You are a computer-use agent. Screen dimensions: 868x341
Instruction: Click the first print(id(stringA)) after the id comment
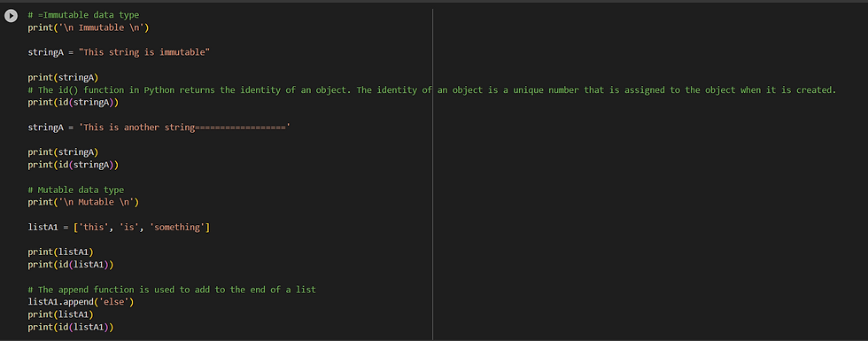[73, 103]
